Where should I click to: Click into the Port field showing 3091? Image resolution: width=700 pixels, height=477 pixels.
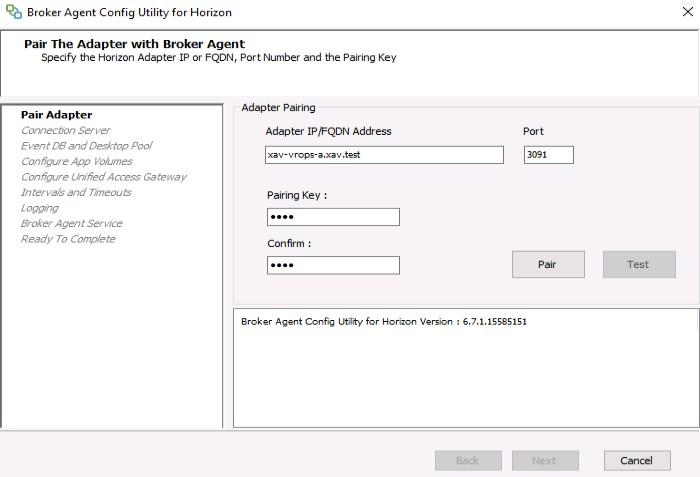549,155
